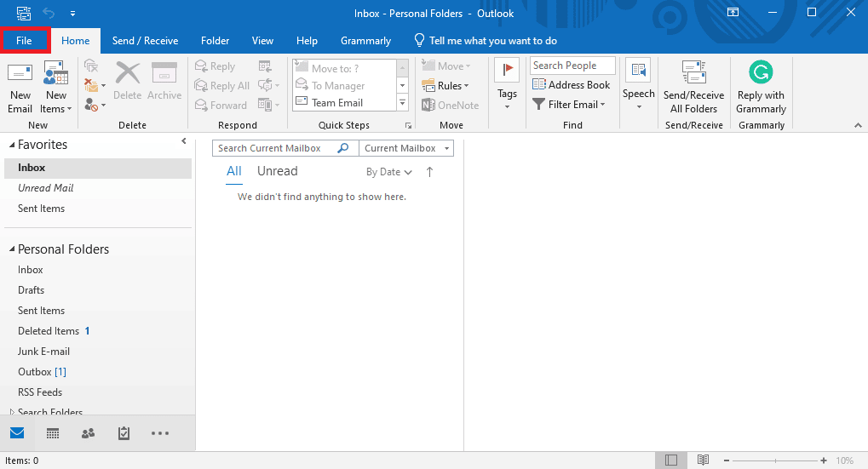Viewport: 868px width, 469px height.
Task: Open the Quick Steps dialog launcher
Action: click(409, 125)
